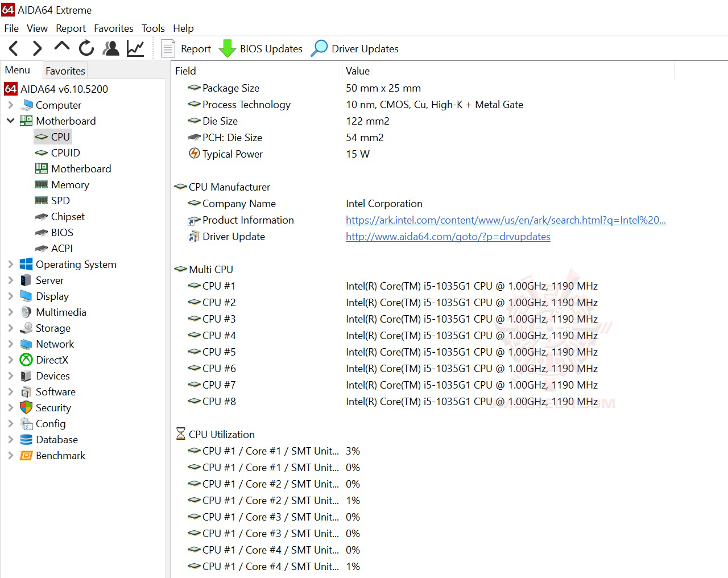Viewport: 728px width, 578px height.
Task: Click the DirectX Xbox icon
Action: tap(26, 360)
